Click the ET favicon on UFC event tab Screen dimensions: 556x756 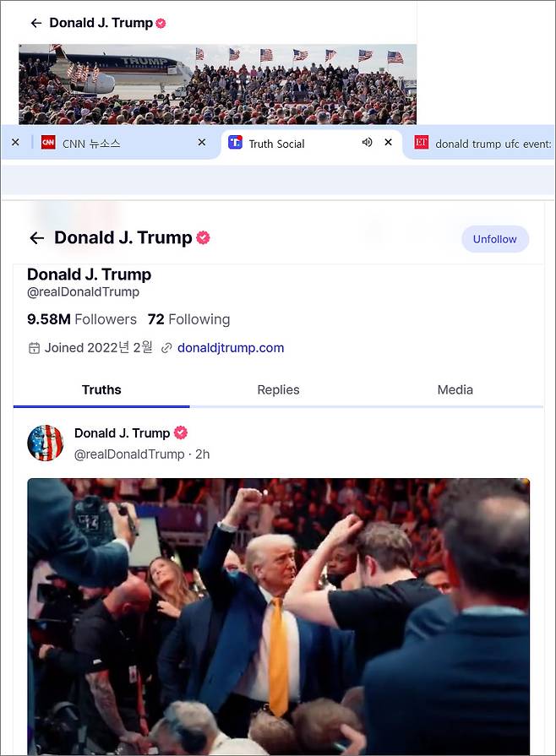coord(421,142)
